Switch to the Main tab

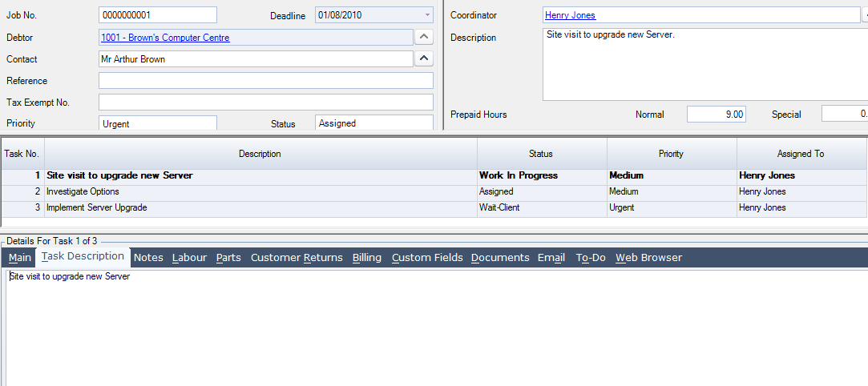coord(20,258)
